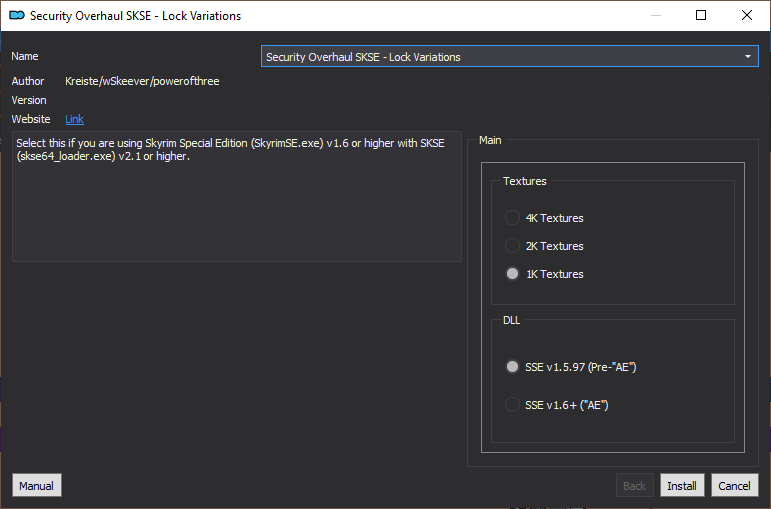Click the Install button
771x509 pixels.
(682, 485)
